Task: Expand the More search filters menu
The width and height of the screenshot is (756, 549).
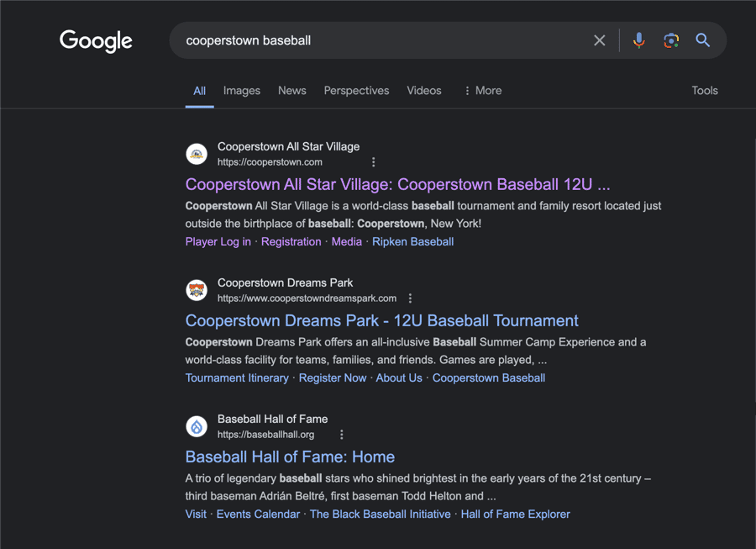Action: (483, 91)
